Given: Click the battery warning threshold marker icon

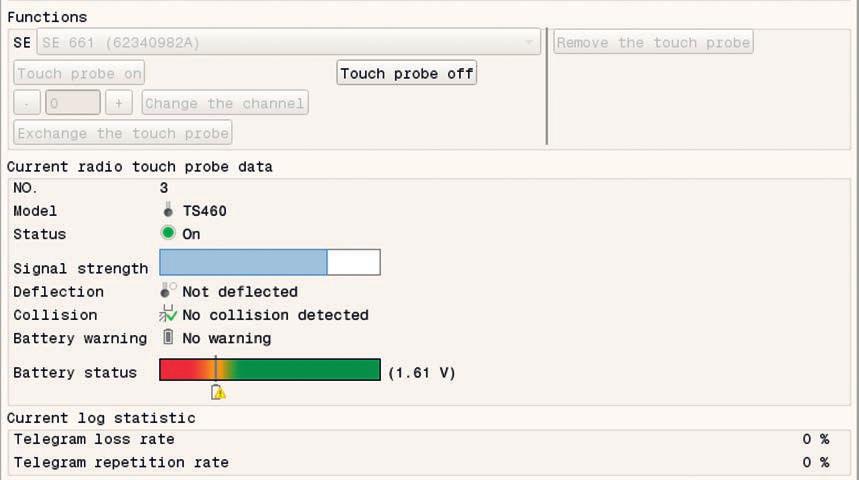Looking at the screenshot, I should pos(218,392).
